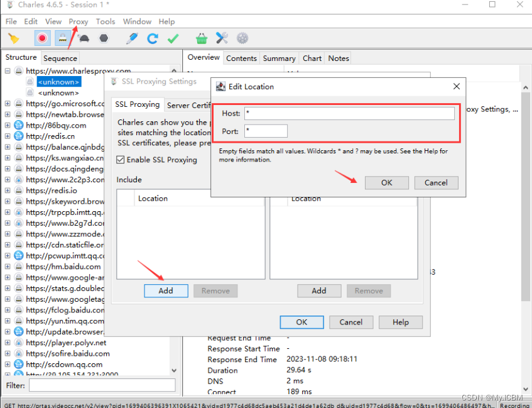
Task: Click the broom clear session icon
Action: click(14, 38)
